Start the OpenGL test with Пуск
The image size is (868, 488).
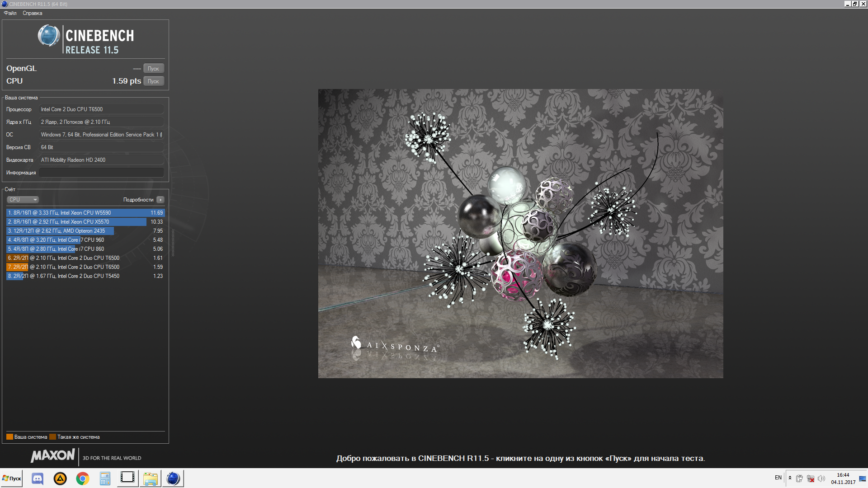pyautogui.click(x=153, y=69)
